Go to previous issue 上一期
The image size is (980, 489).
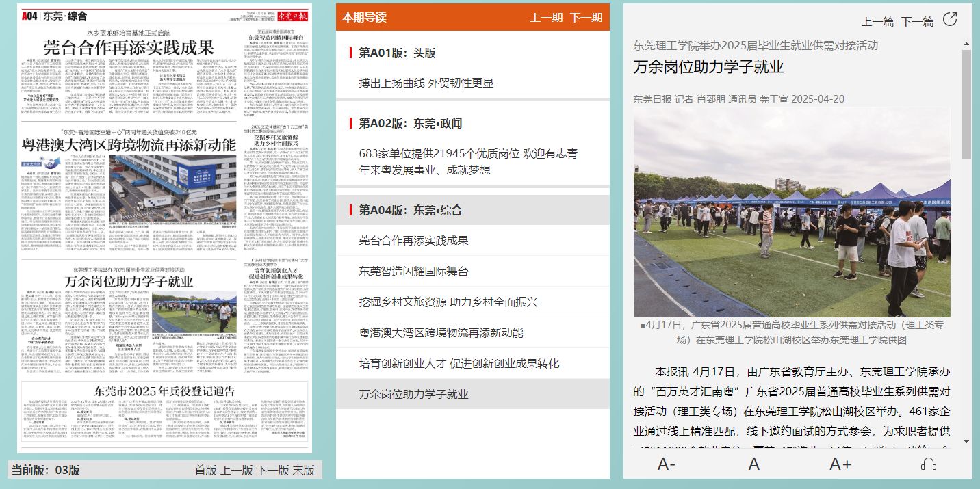(x=546, y=18)
